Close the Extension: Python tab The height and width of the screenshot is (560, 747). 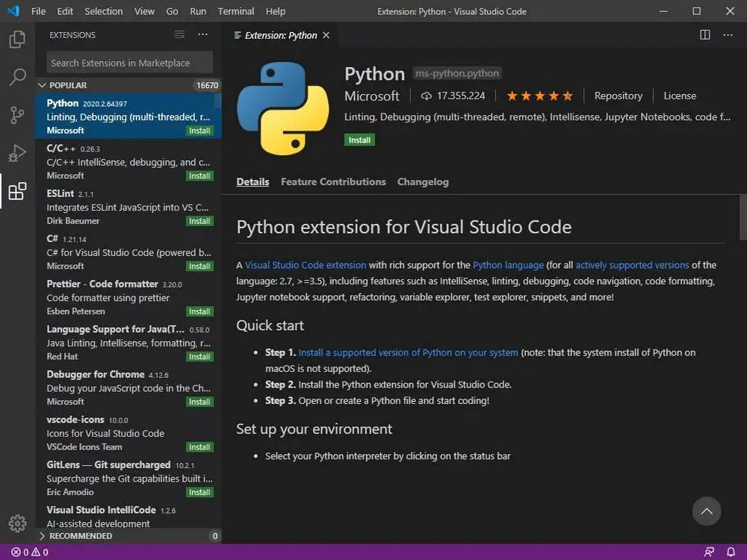326,35
